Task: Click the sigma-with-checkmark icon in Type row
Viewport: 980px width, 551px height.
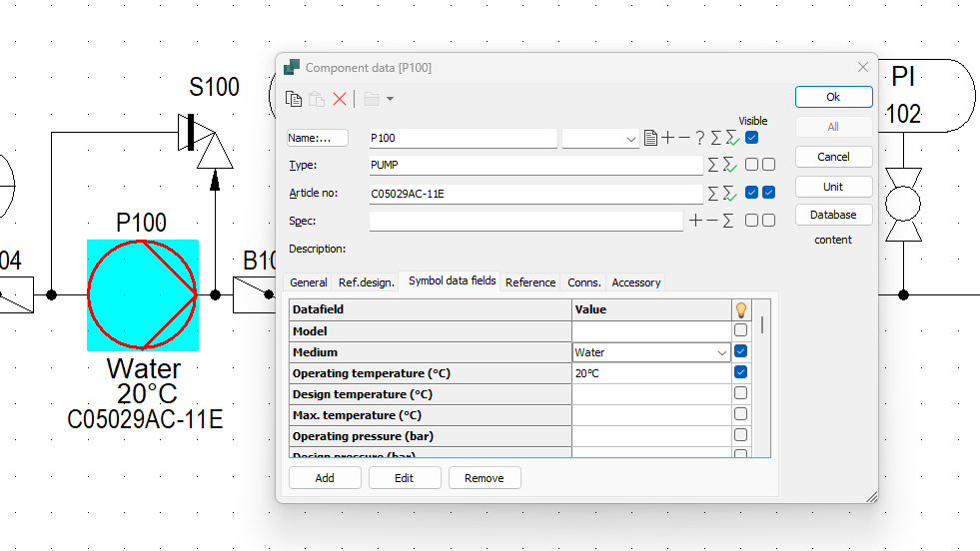Action: 729,165
